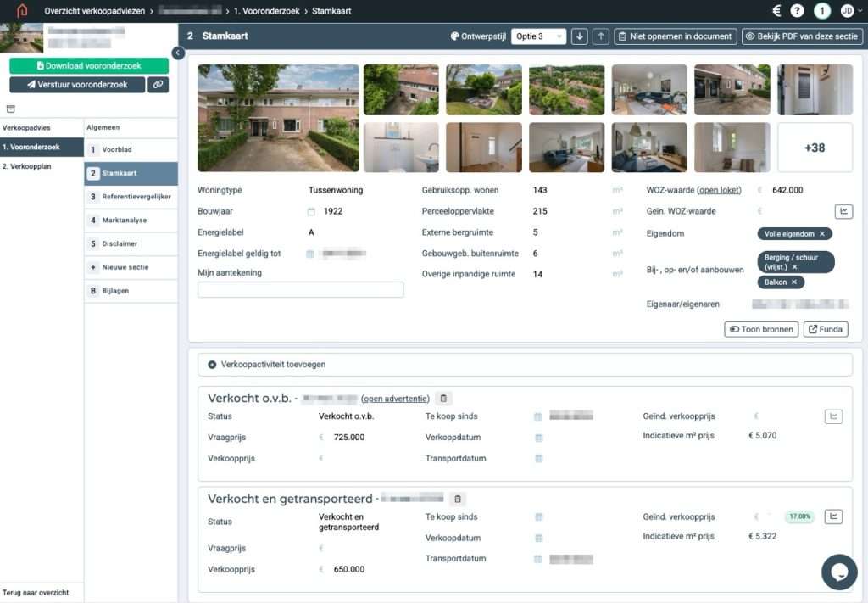Select 2. Verkoopplan in the sidebar
Image resolution: width=868 pixels, height=603 pixels.
(42, 166)
